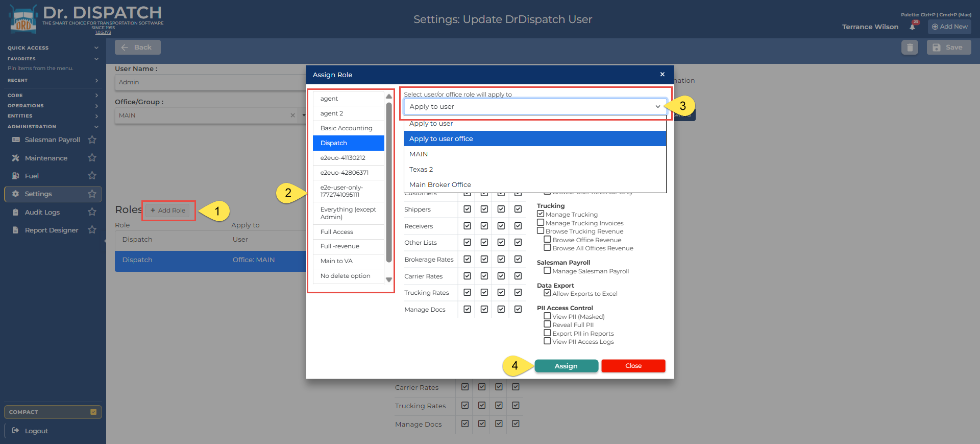Enable Browse Trucking Revenue checkbox
The height and width of the screenshot is (444, 980).
(541, 231)
